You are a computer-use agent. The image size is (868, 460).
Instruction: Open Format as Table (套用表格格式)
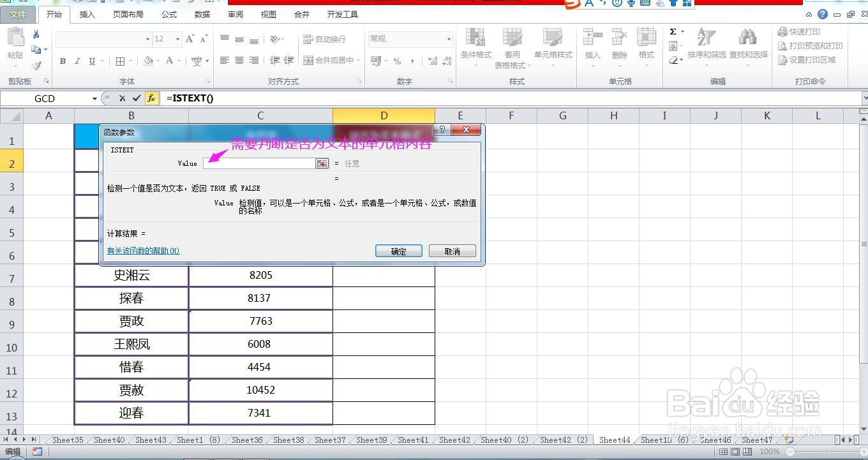tap(512, 48)
